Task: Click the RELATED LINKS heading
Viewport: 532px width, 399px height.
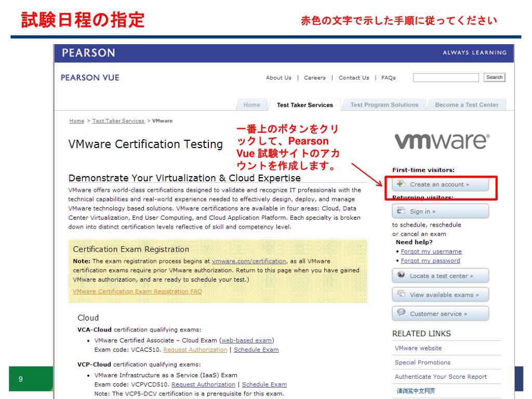Action: pos(421,334)
